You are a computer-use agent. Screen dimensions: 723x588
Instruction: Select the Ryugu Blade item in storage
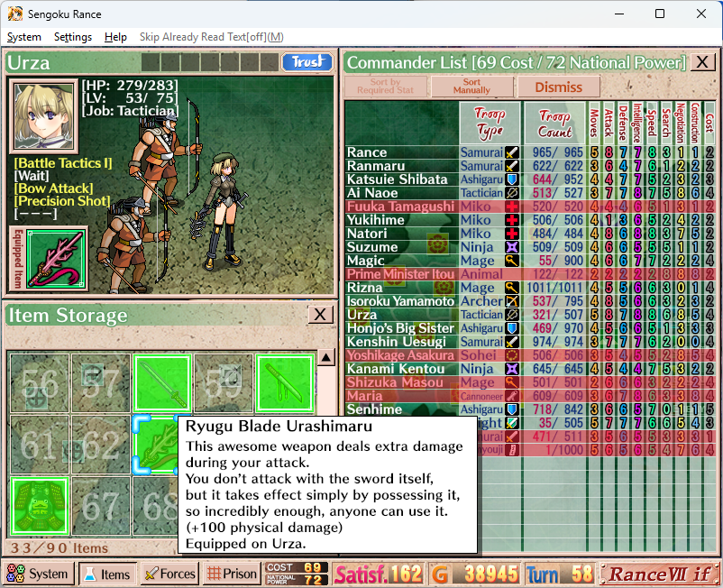pos(155,445)
